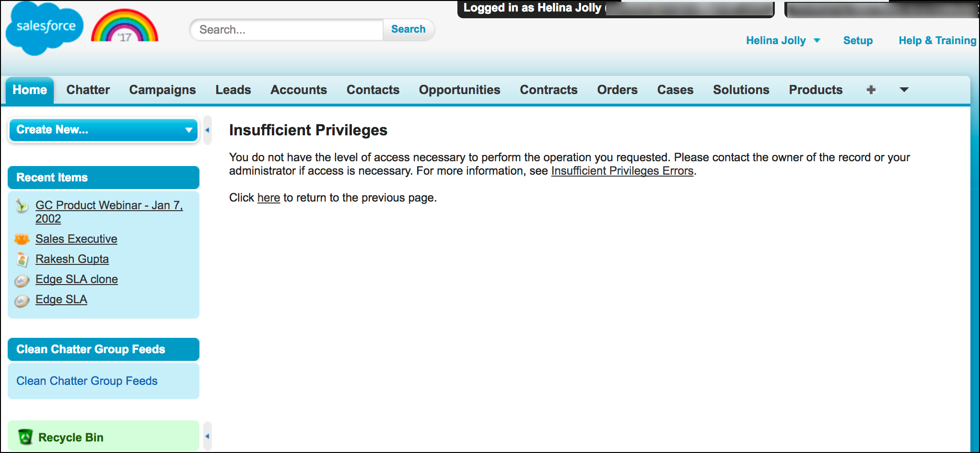
Task: Open the Solutions tab
Action: pyautogui.click(x=741, y=90)
